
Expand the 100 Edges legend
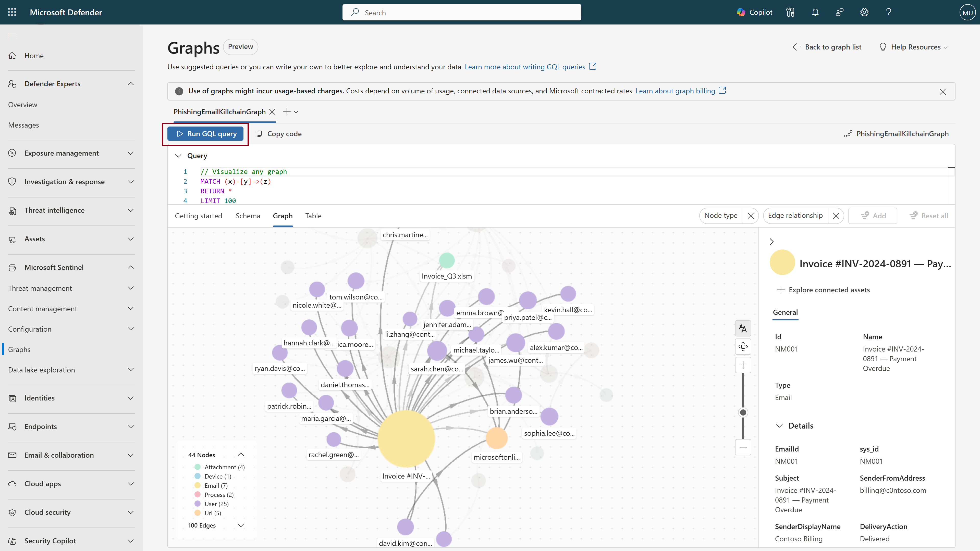241,525
